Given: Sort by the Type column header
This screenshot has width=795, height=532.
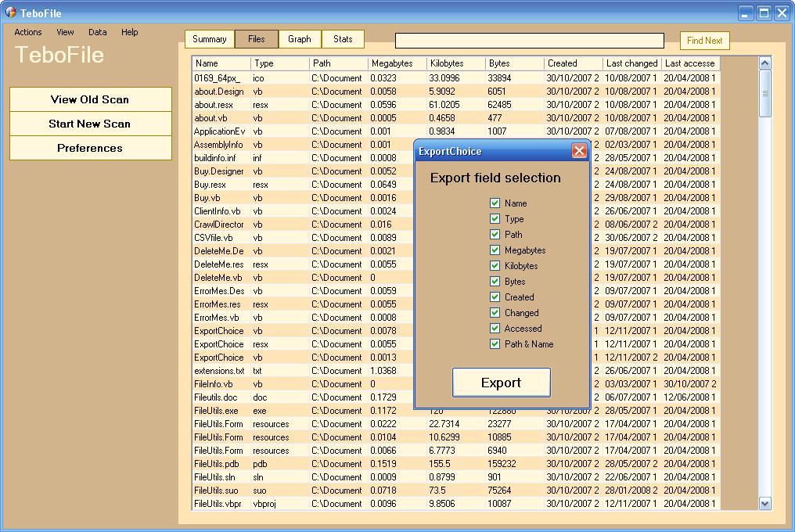Looking at the screenshot, I should 280,63.
